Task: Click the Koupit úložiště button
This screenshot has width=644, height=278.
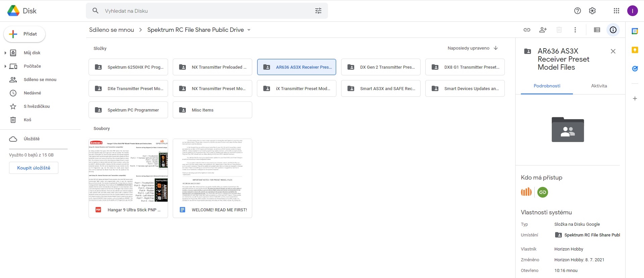Action: click(x=34, y=168)
